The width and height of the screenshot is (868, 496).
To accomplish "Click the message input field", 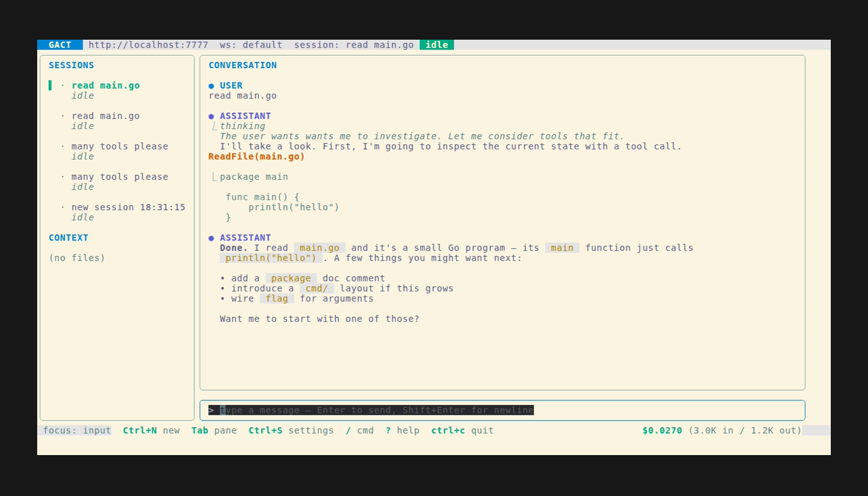I will (x=502, y=410).
